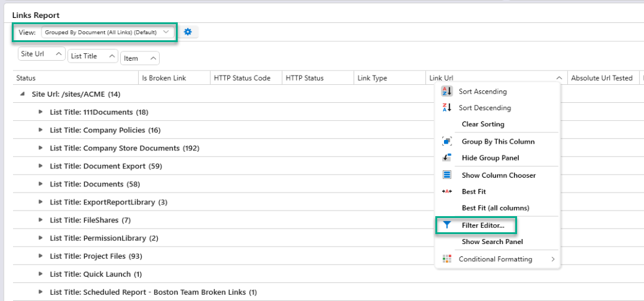This screenshot has width=644, height=301.
Task: Click the List Title: Company Policies (16) text
Action: coord(105,130)
